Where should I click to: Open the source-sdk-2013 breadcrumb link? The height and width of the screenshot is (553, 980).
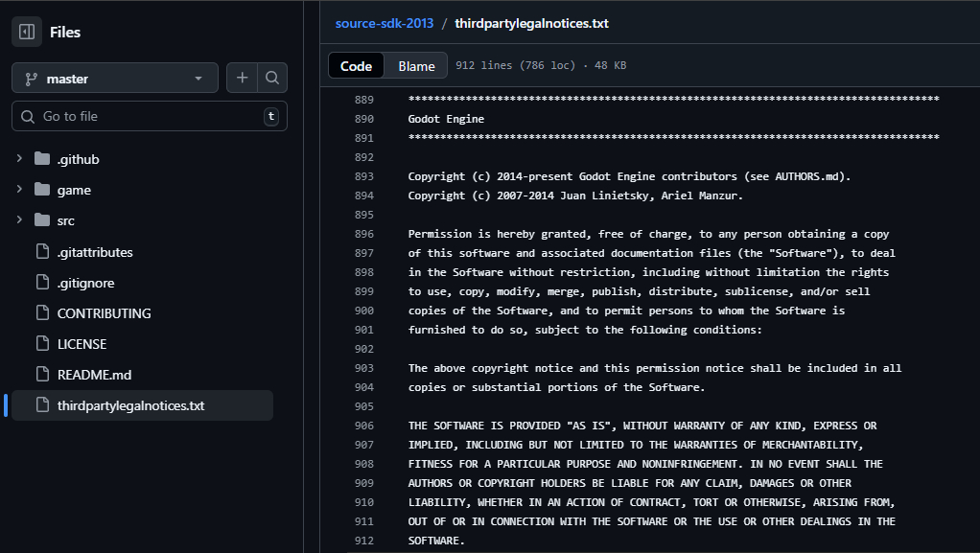click(385, 23)
